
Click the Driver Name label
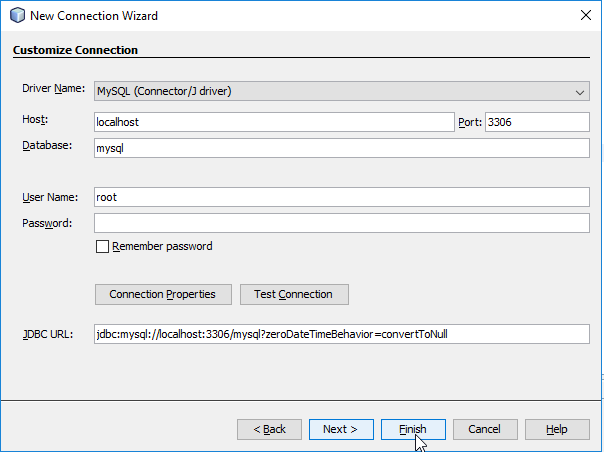click(54, 88)
